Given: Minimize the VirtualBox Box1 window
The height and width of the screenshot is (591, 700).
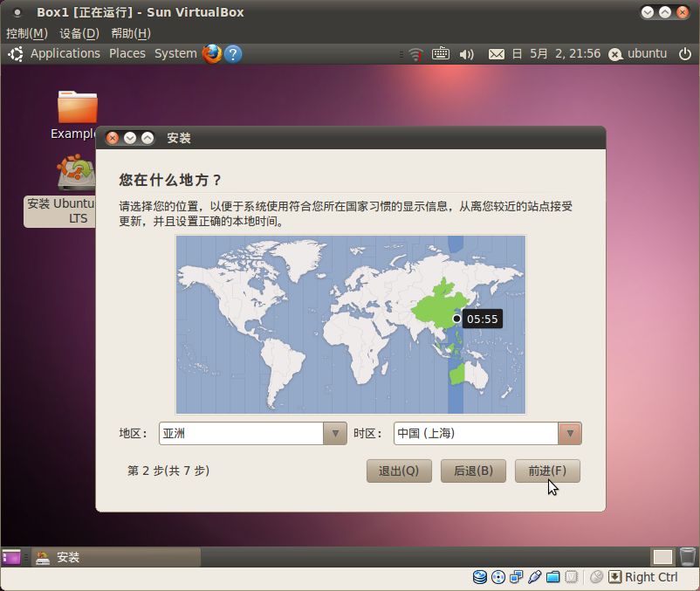Looking at the screenshot, I should pos(648,12).
